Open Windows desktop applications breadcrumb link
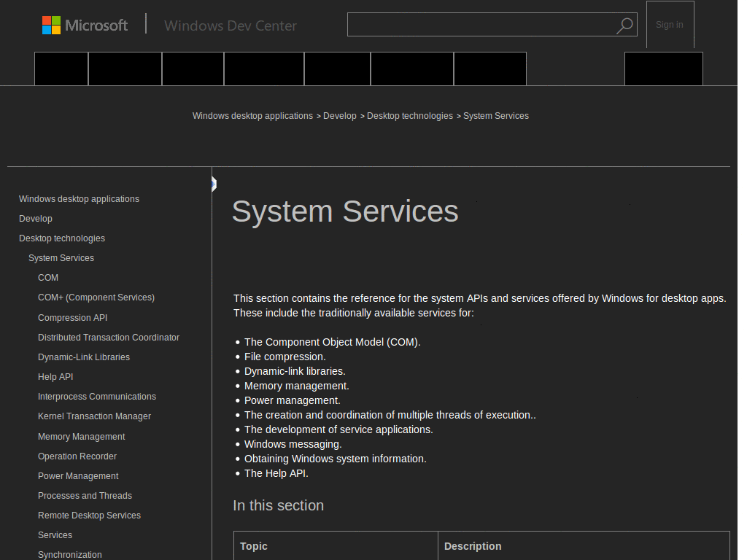The height and width of the screenshot is (560, 747). 252,115
